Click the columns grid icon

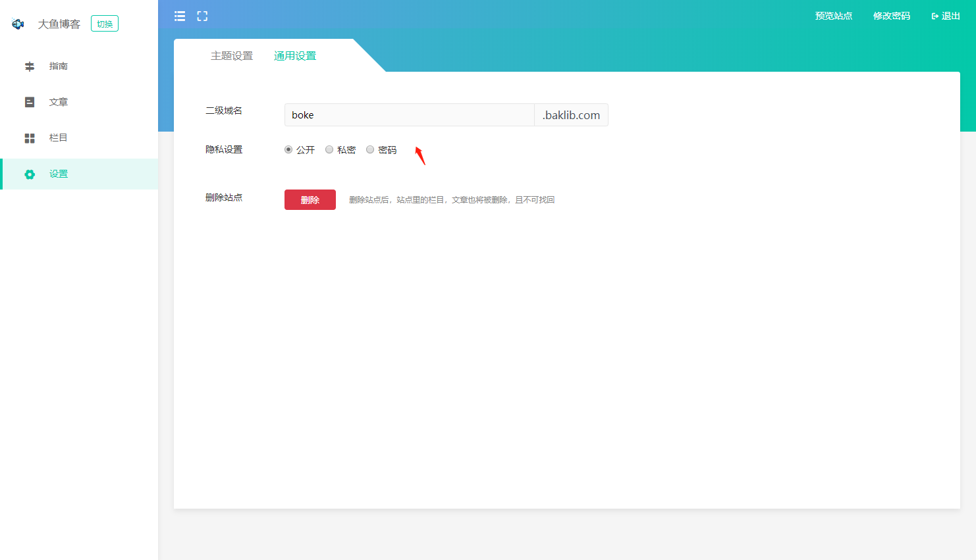30,138
